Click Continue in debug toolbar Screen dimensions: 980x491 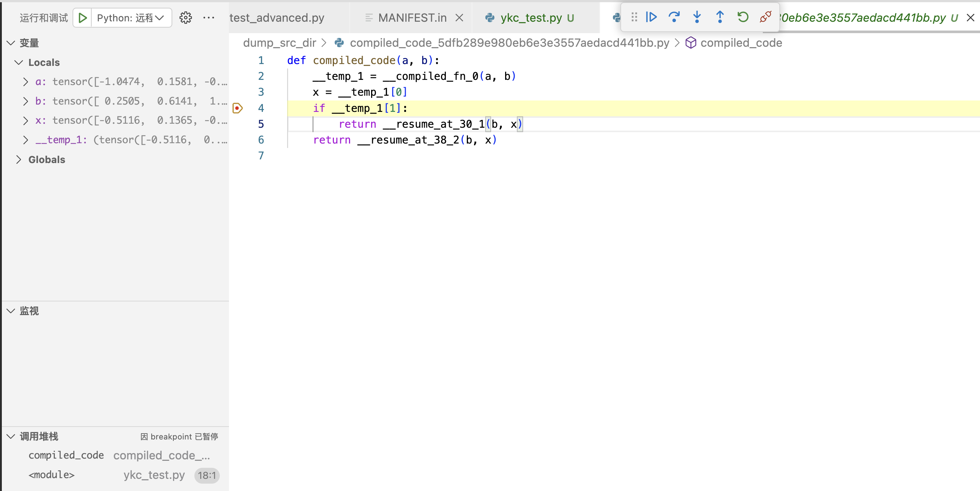[651, 17]
